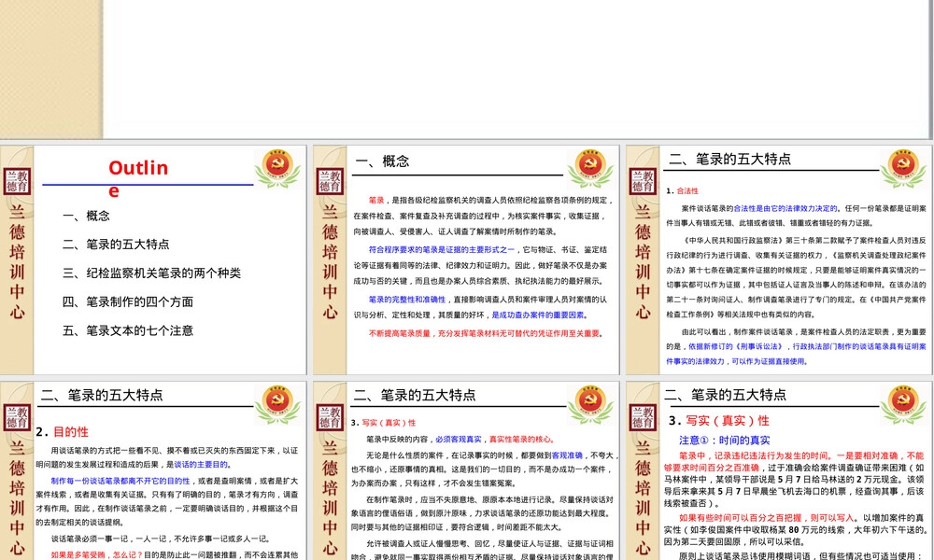Click blue text 合法性是由它的法律效力决定的
Viewport: 934px width, 560px height.
coord(785,209)
